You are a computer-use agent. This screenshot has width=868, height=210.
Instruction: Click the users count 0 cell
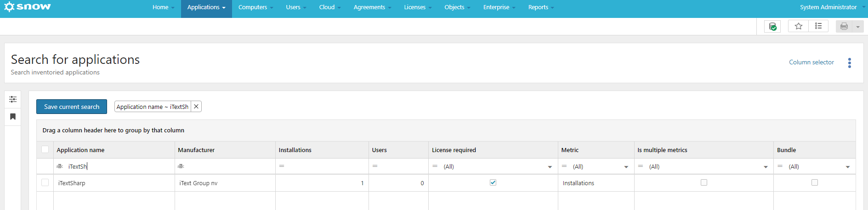(x=398, y=183)
